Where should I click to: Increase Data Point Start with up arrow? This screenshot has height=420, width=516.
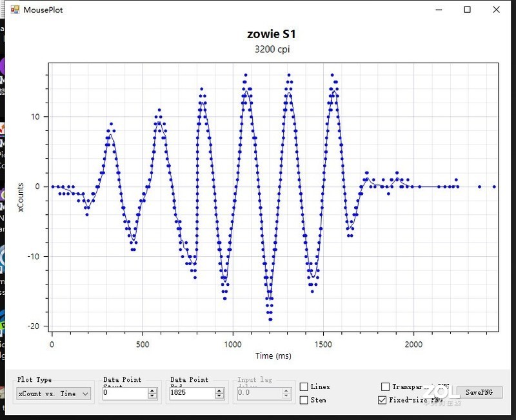152,391
